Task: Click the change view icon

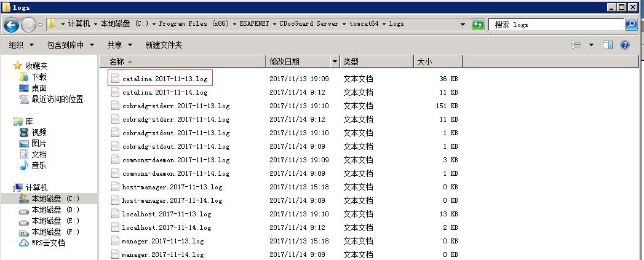Action: (576, 45)
